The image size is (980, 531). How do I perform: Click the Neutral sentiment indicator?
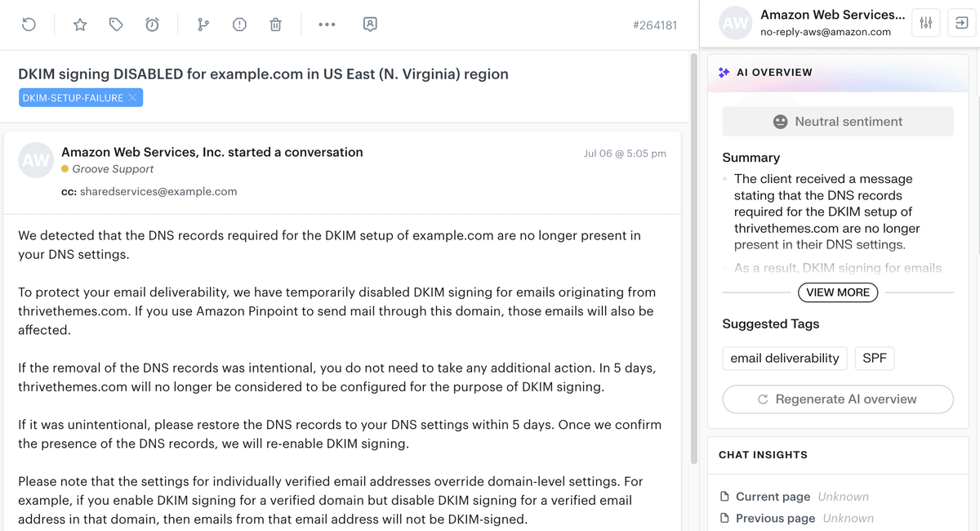(838, 122)
